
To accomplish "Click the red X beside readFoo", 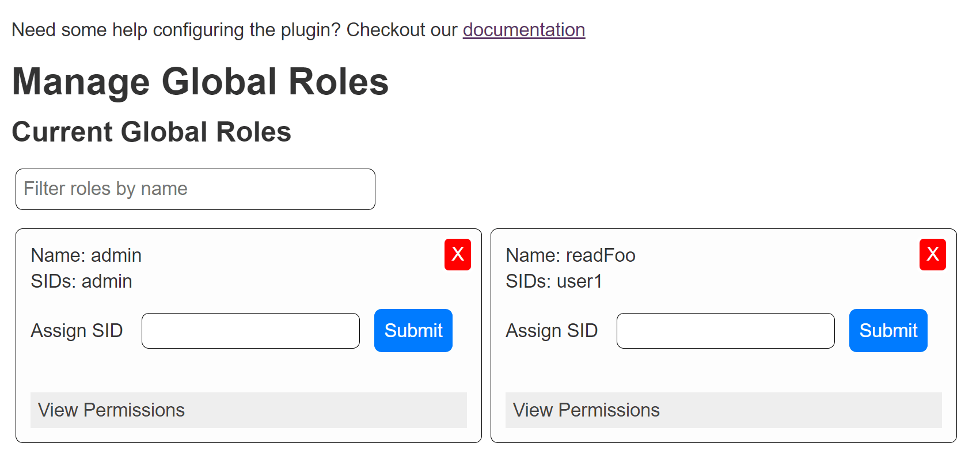I will (932, 255).
